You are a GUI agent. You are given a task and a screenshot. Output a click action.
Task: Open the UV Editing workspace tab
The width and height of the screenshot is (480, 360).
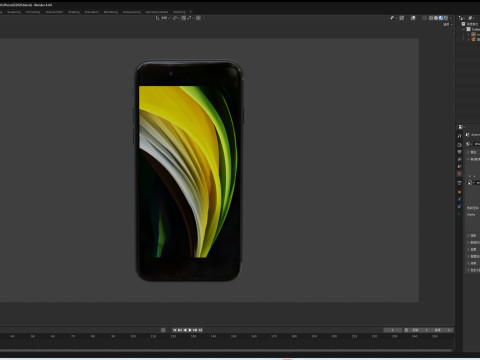(x=33, y=12)
